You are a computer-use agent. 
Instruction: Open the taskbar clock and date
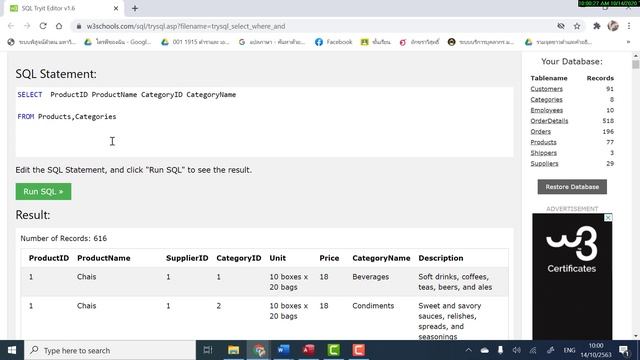click(596, 350)
